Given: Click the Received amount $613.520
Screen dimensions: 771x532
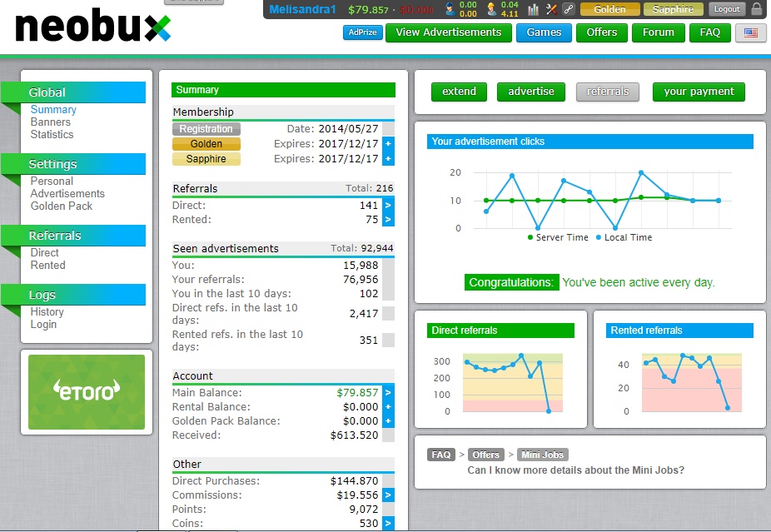Looking at the screenshot, I should (354, 435).
